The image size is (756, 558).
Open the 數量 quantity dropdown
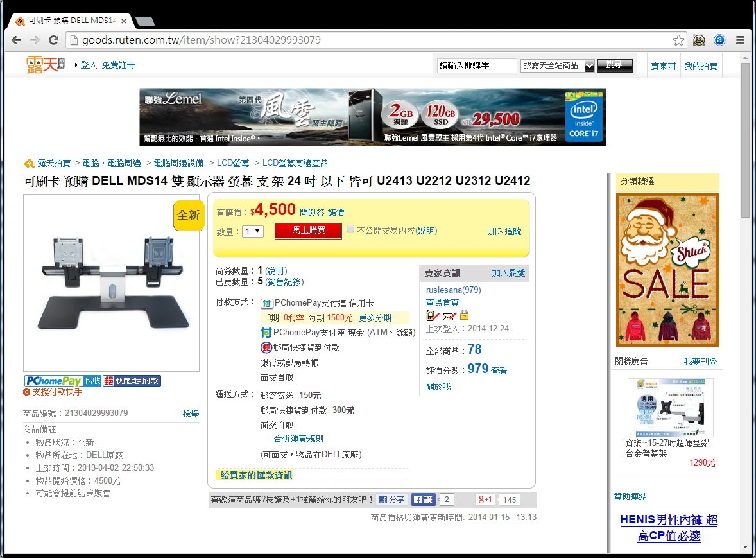coord(253,232)
